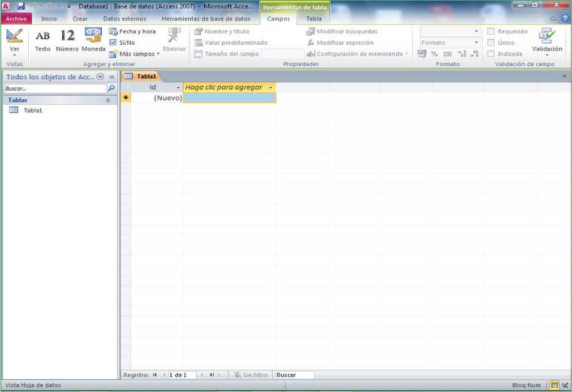This screenshot has width=572, height=392.
Task: Click Valor predeterminado
Action: [x=231, y=43]
